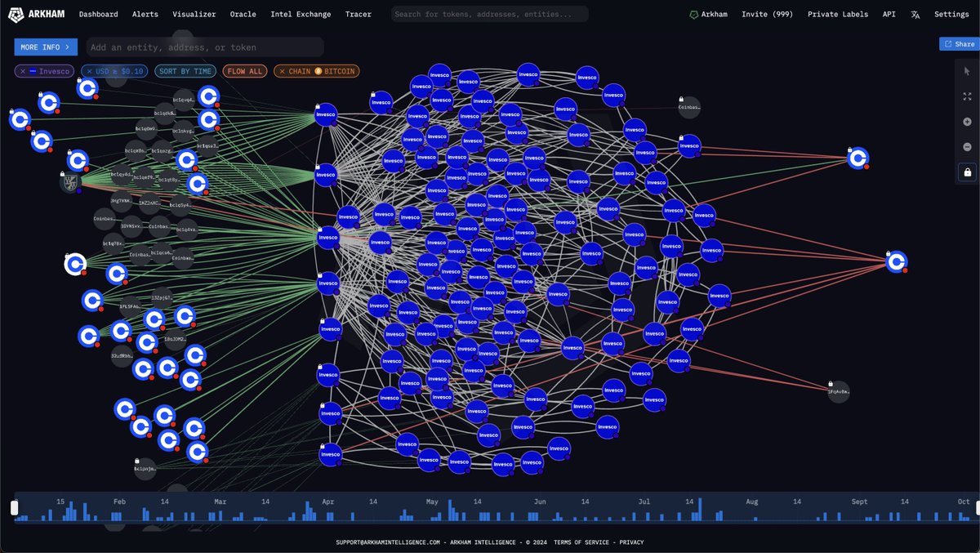Image resolution: width=980 pixels, height=553 pixels.
Task: Open the Privacy link
Action: tap(631, 542)
